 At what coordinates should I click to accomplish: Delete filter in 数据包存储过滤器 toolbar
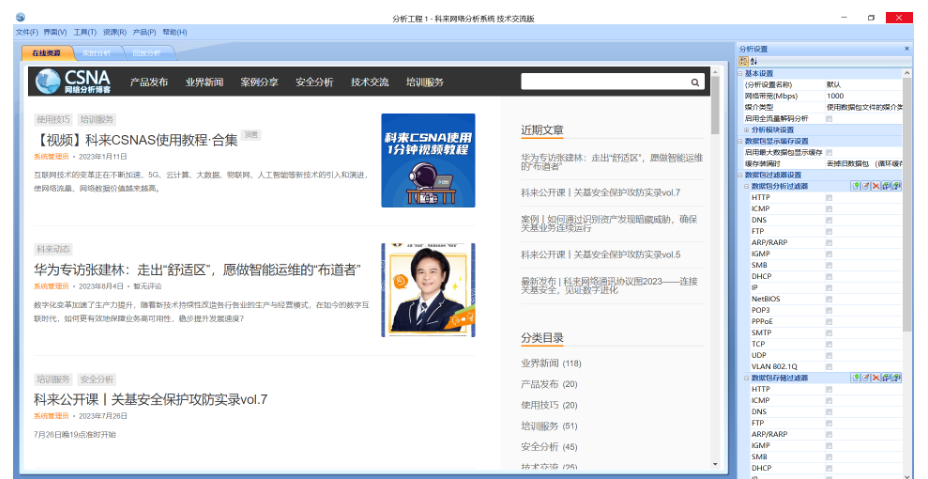(876, 378)
